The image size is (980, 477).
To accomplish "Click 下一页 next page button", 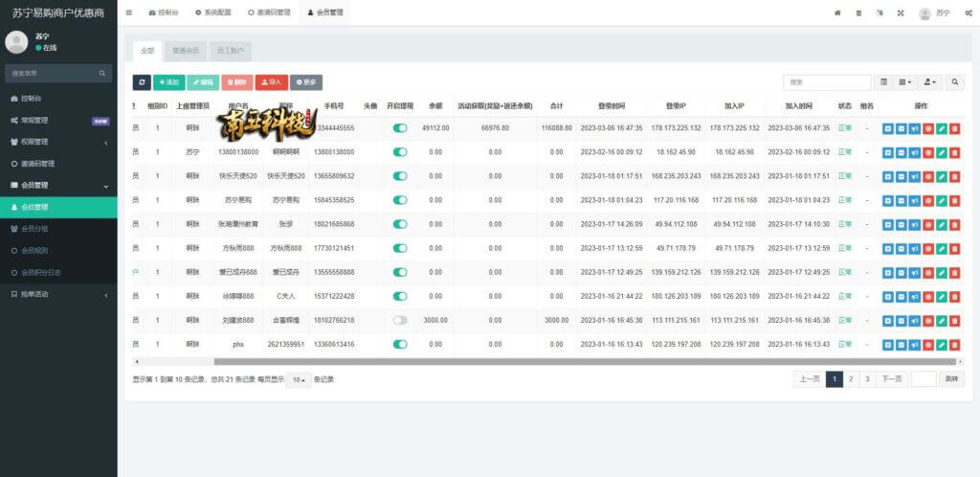I will 892,379.
